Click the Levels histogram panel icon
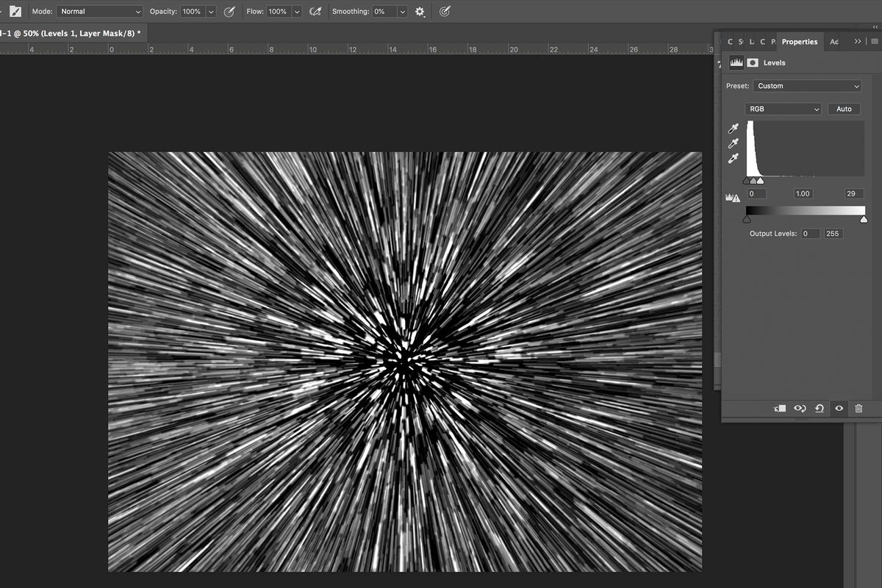 coord(736,62)
